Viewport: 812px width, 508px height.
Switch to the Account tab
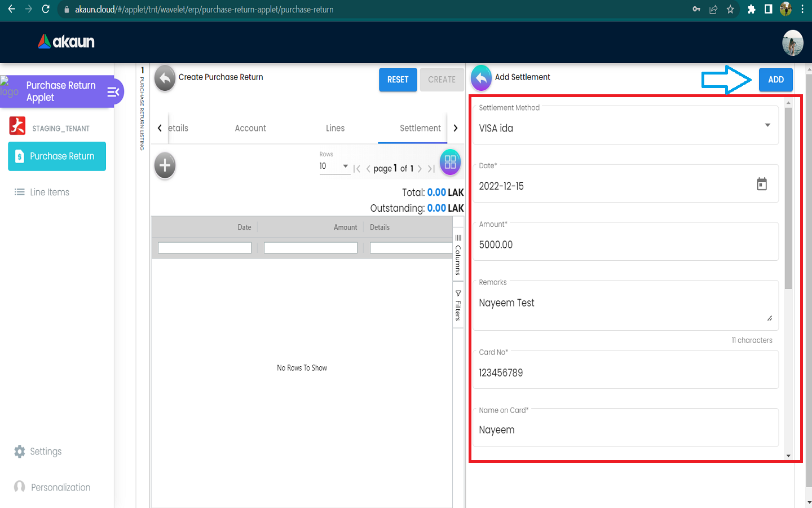(x=250, y=128)
